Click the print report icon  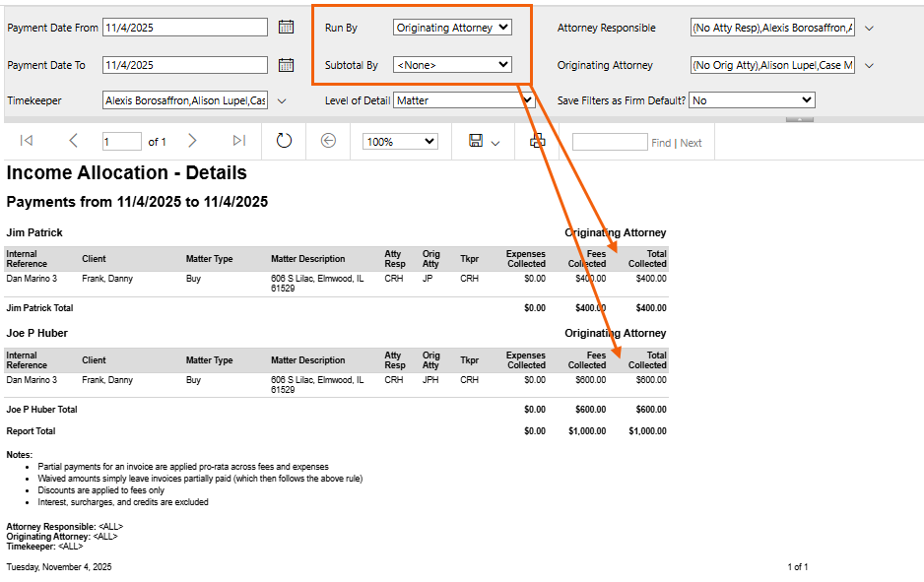pos(537,142)
